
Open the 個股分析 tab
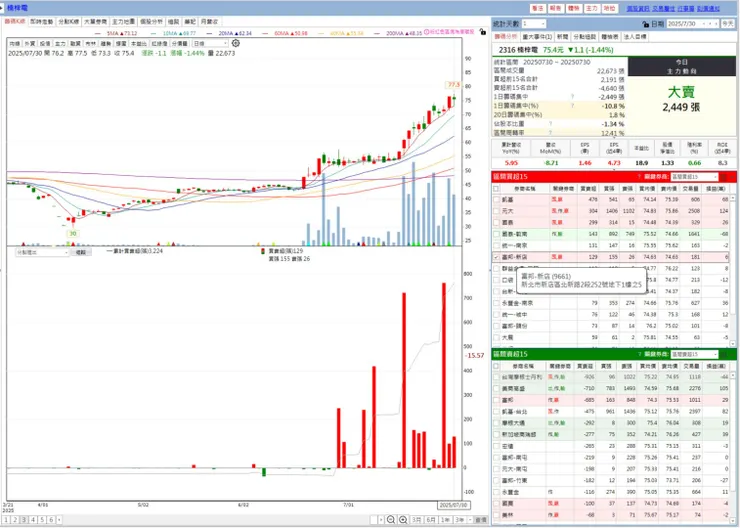coord(151,22)
